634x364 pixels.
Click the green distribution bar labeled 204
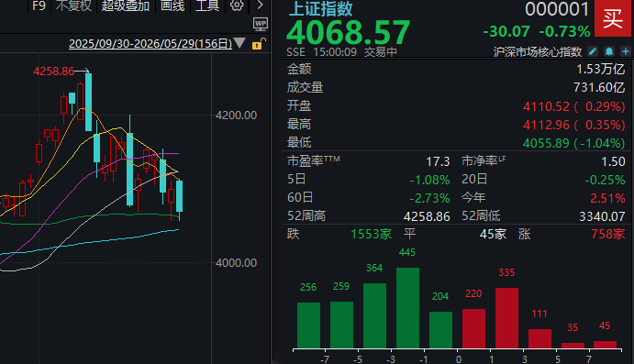(440, 330)
